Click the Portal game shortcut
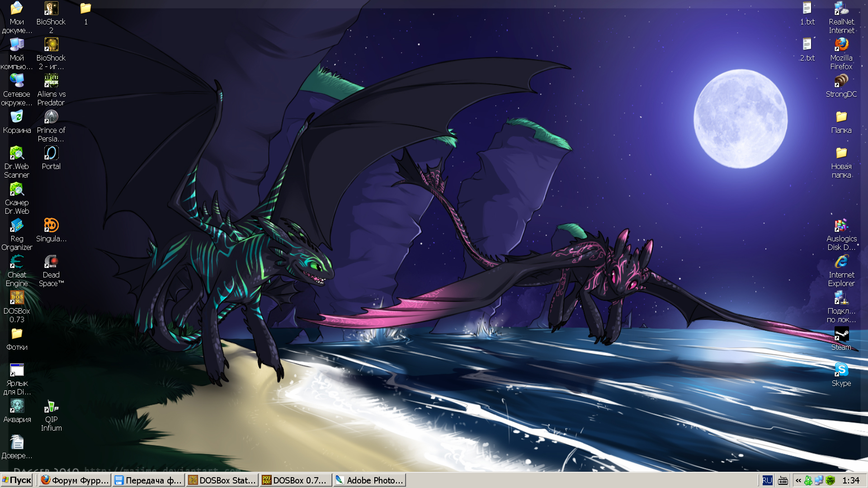868x488 pixels. (51, 154)
